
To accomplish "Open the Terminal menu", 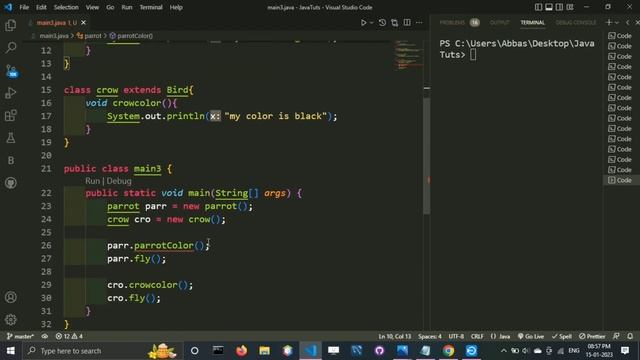I will coord(151,7).
